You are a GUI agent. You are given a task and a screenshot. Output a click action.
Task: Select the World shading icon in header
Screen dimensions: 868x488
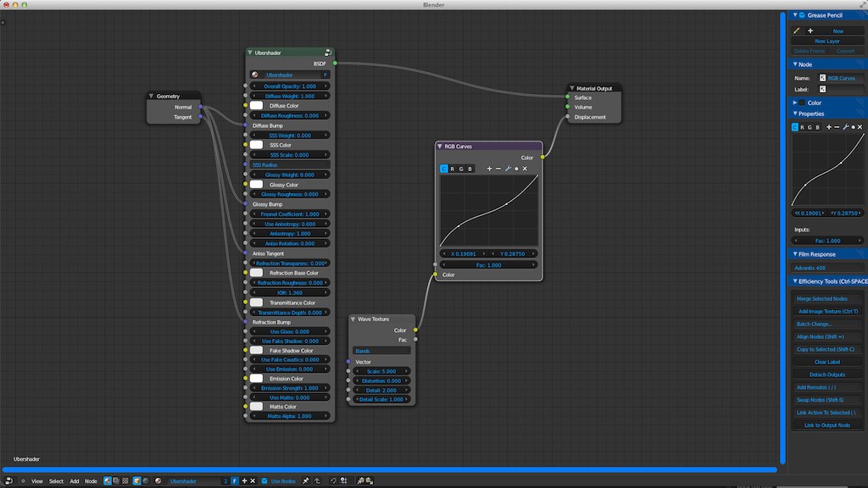point(145,480)
